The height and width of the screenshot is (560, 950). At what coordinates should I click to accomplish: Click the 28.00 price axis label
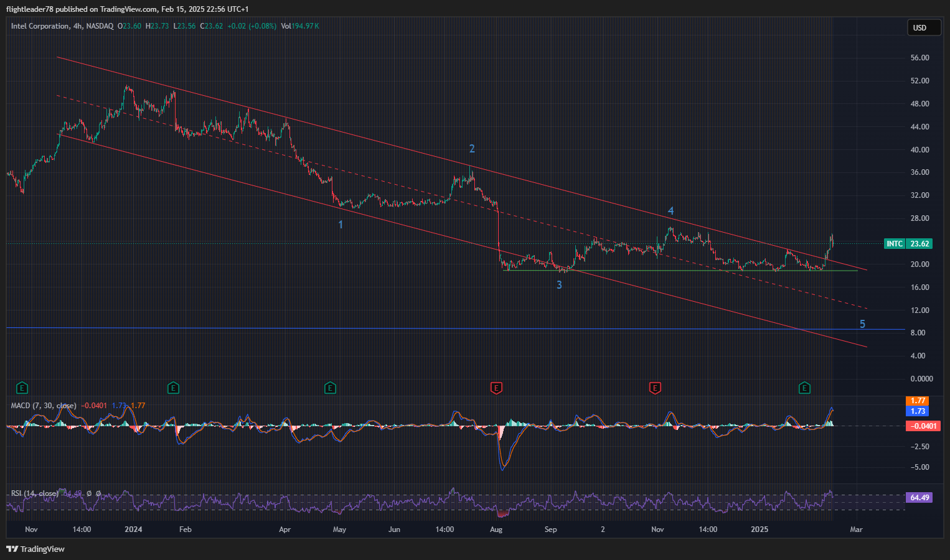(x=919, y=218)
